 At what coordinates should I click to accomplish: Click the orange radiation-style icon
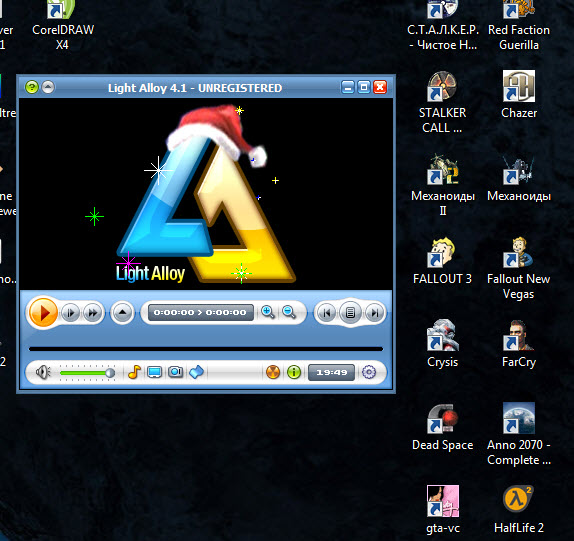pos(273,372)
